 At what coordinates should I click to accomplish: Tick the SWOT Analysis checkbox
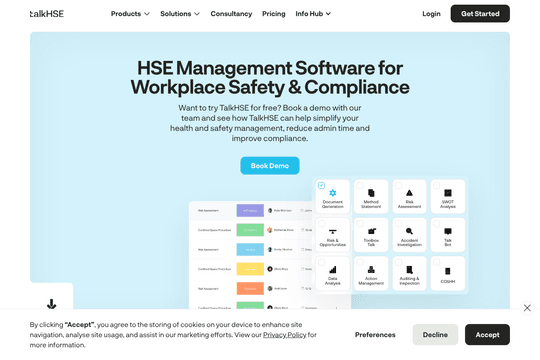click(437, 185)
